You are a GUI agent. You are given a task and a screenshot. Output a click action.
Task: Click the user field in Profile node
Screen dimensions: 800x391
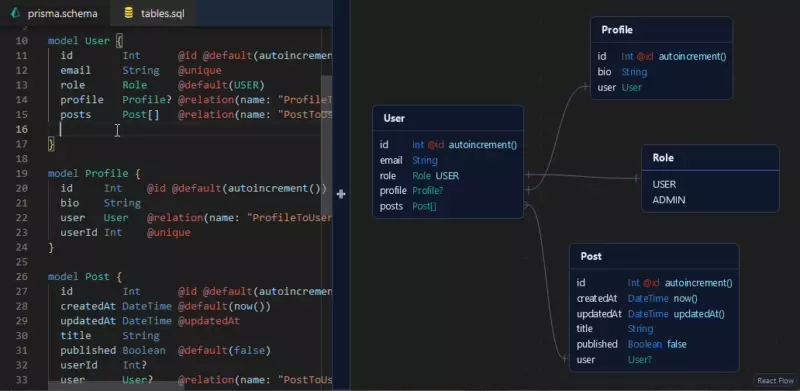click(661, 87)
